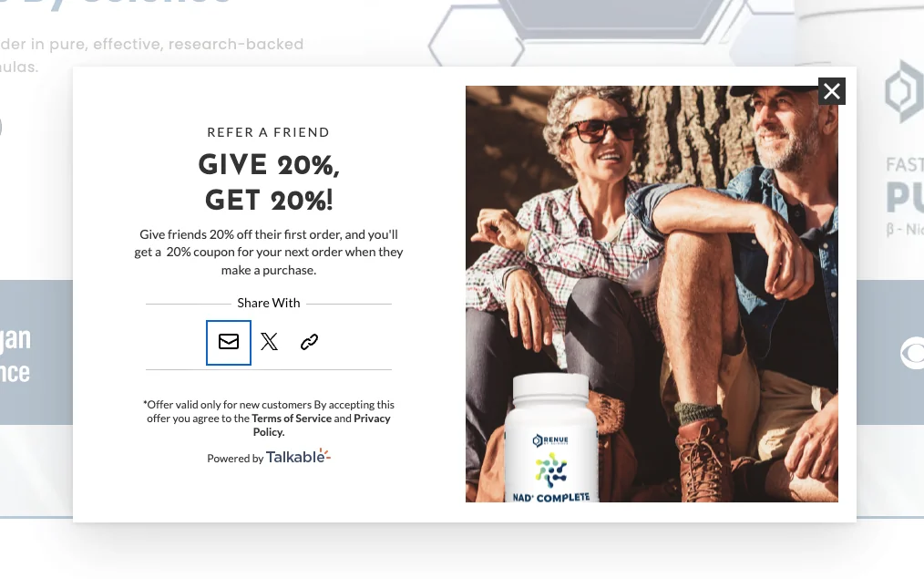924x579 pixels.
Task: Copy the referral link via chain icon
Action: [310, 342]
